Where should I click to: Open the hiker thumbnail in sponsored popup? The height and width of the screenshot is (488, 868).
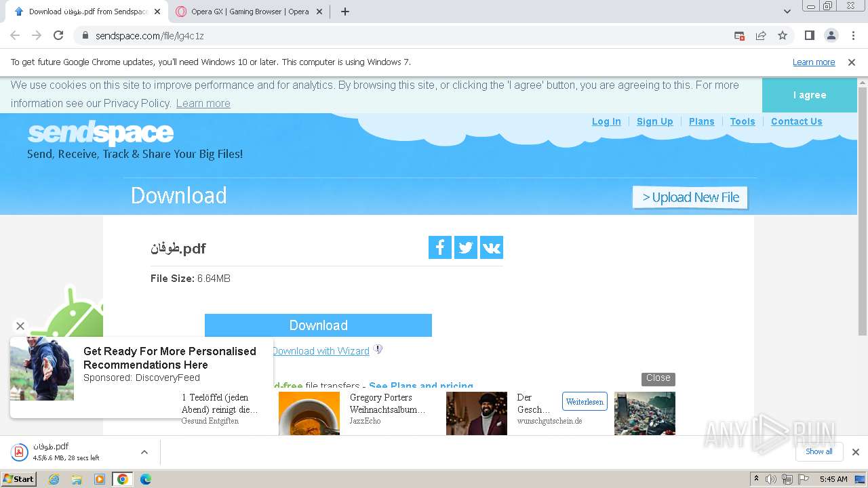coord(42,369)
